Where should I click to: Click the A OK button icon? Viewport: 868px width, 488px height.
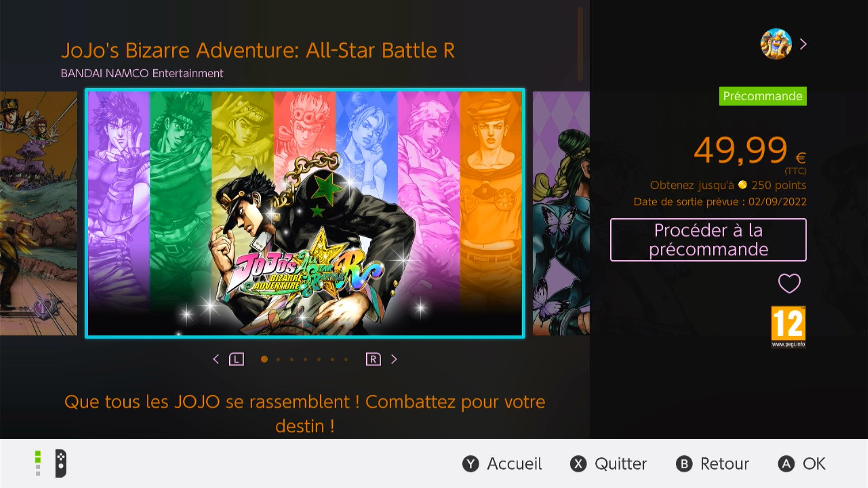[786, 464]
